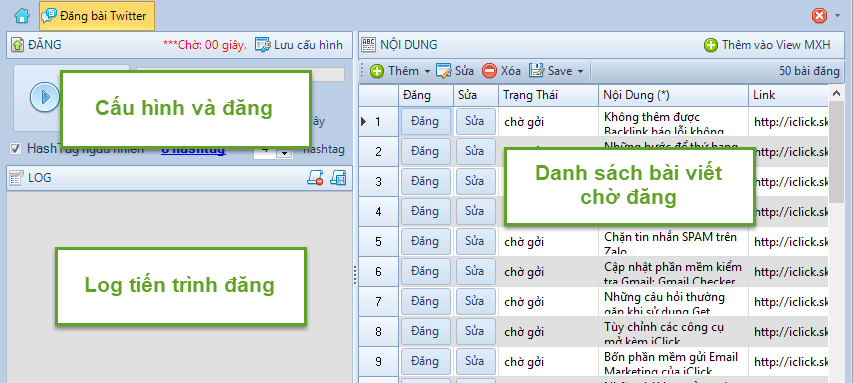Click 'Tùy chỉnh các công cụ' content cell
Screen dimensions: 853x383
click(673, 331)
